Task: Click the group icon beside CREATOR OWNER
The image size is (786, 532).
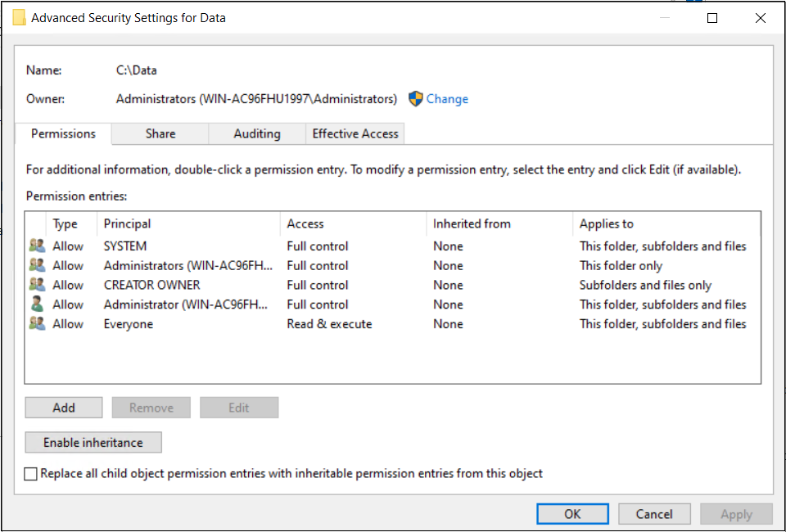Action: [x=37, y=285]
